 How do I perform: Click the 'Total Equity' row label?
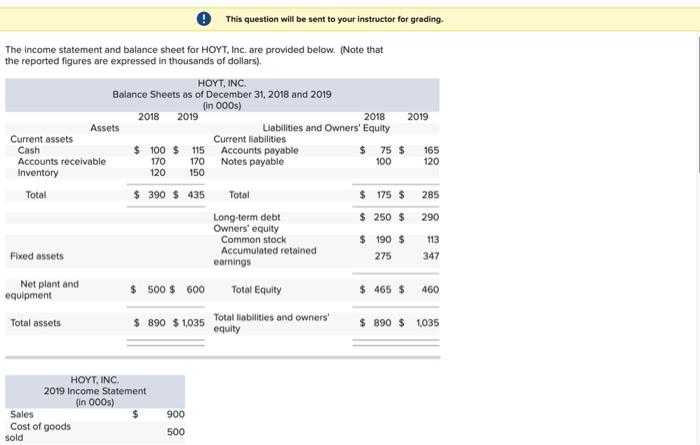pyautogui.click(x=256, y=290)
